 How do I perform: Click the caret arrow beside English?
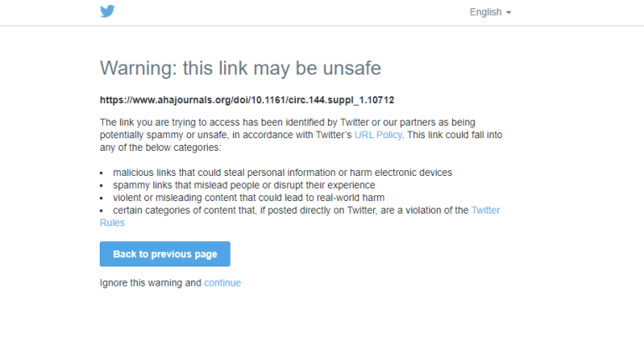(508, 13)
